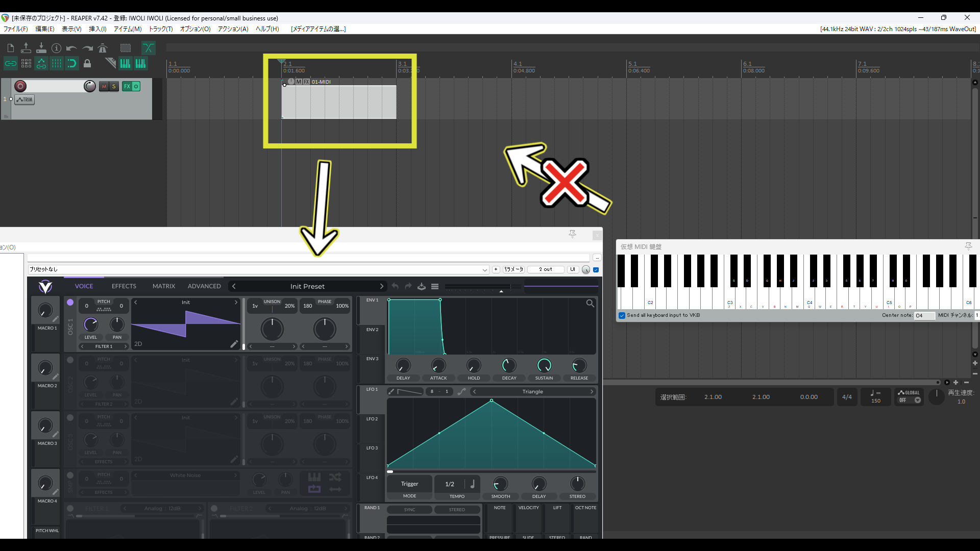Open the プリセットなし preset dropdown
The height and width of the screenshot is (551, 980).
tap(258, 269)
